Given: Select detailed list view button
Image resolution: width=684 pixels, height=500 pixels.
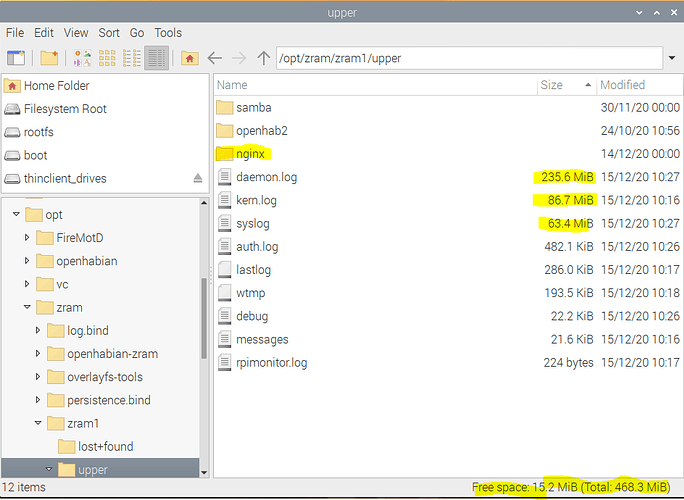Looking at the screenshot, I should (156, 58).
